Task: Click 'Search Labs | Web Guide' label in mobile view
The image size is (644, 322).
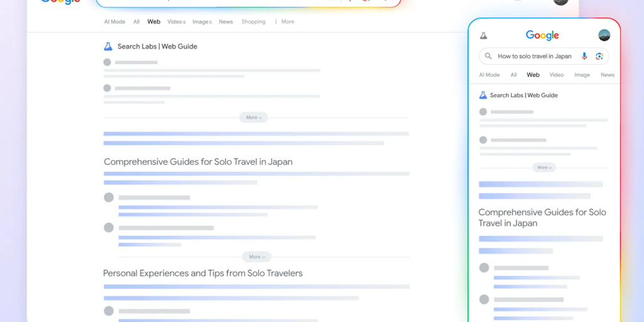Action: [x=524, y=96]
